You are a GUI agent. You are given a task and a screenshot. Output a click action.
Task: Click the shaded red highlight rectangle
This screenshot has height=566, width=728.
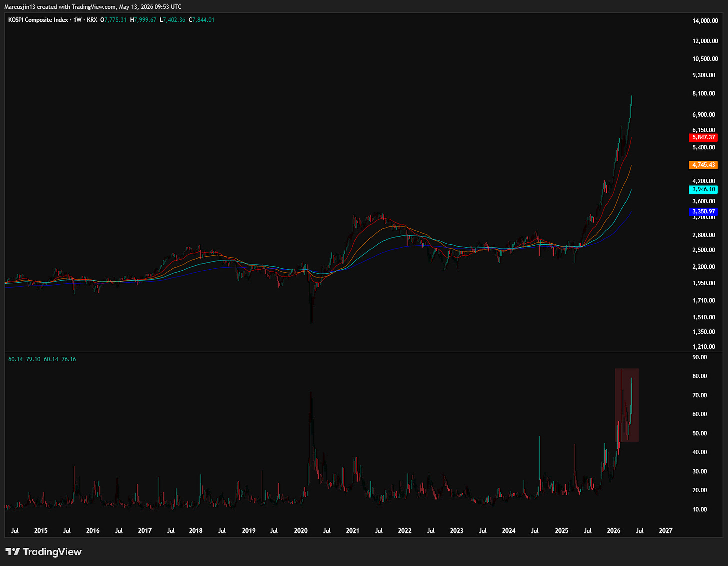click(x=627, y=405)
